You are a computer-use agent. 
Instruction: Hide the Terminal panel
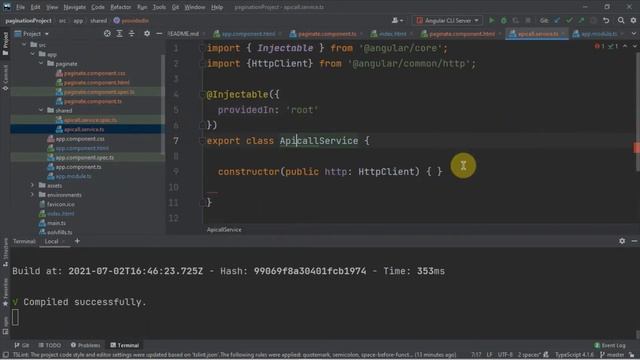(634, 241)
